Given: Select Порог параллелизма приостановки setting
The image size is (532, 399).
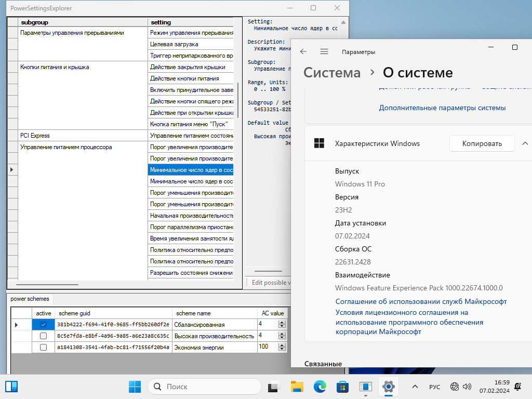Looking at the screenshot, I should (191, 227).
